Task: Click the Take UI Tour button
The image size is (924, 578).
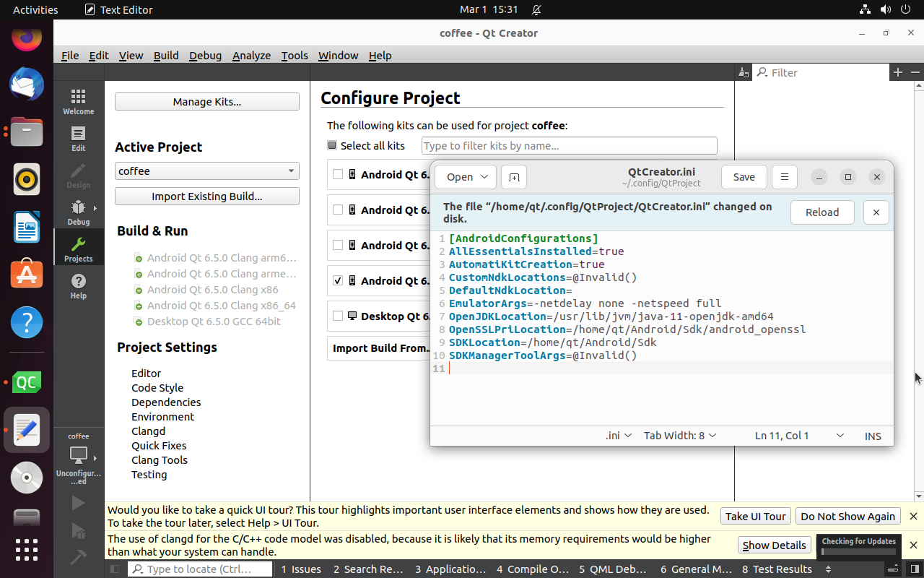Action: point(756,516)
